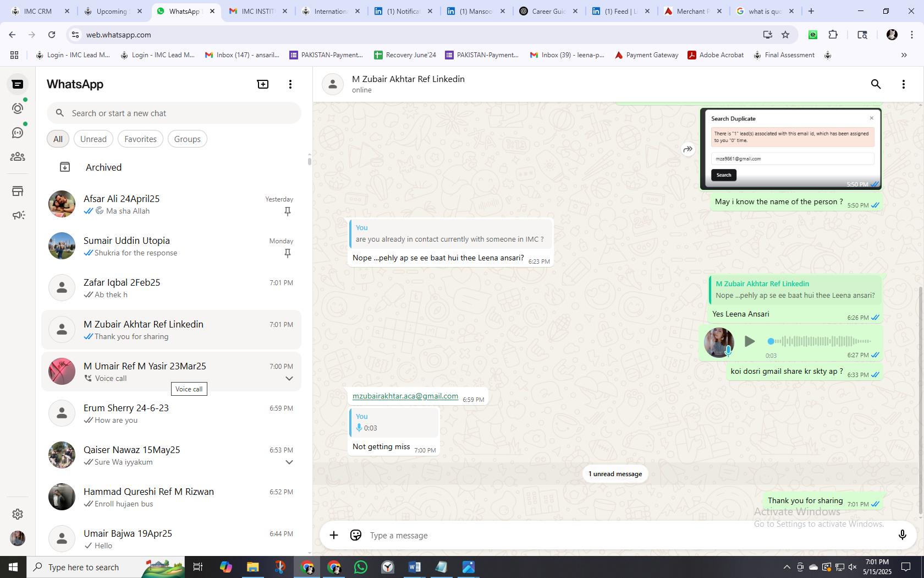Forward the Search Duplicate image message

(687, 149)
